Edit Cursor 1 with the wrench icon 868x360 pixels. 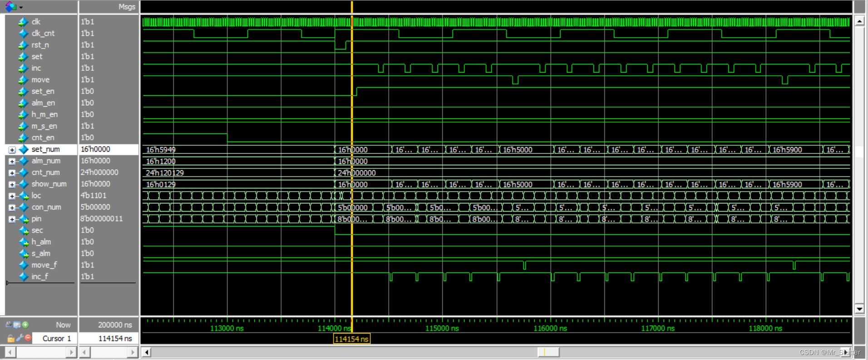[x=19, y=338]
